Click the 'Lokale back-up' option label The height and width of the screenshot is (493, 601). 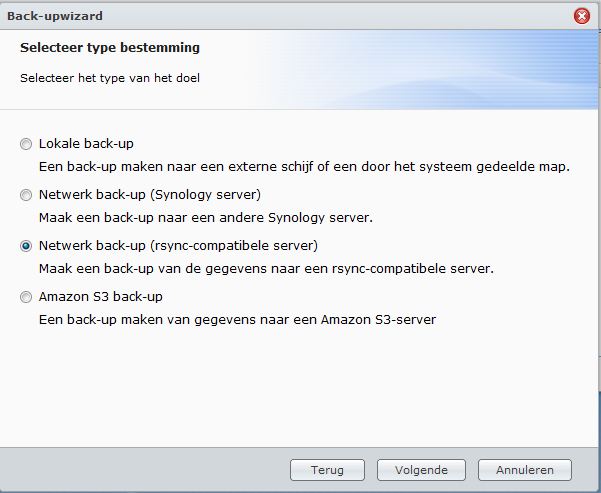(86, 144)
